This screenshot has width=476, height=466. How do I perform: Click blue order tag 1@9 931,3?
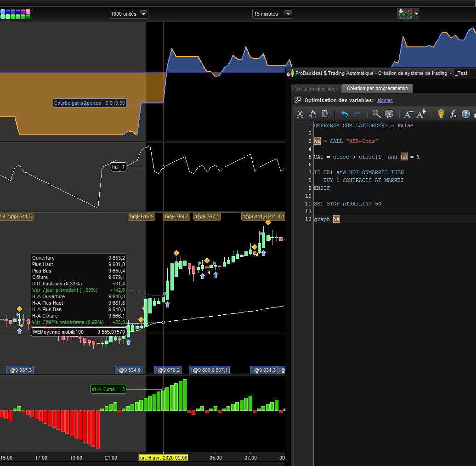[264, 370]
